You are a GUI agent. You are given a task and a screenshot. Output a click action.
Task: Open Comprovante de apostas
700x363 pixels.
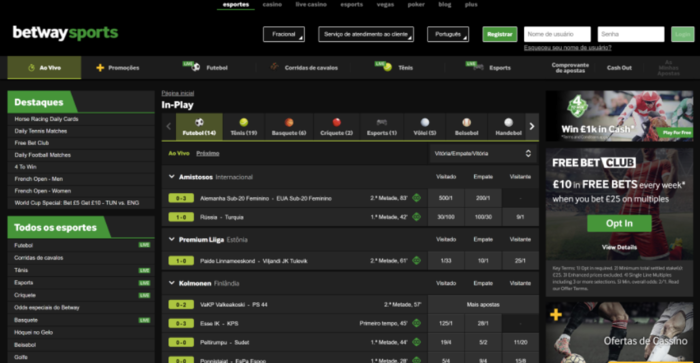(570, 68)
